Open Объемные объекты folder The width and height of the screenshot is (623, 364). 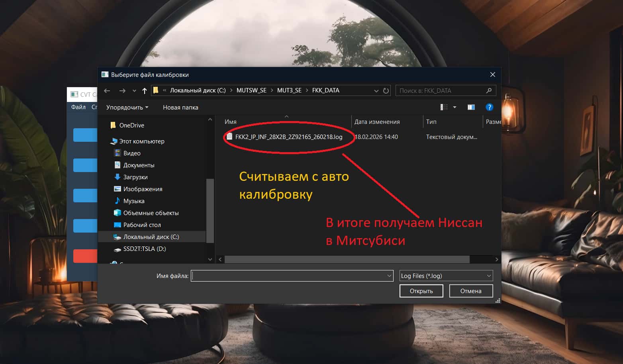click(x=151, y=213)
